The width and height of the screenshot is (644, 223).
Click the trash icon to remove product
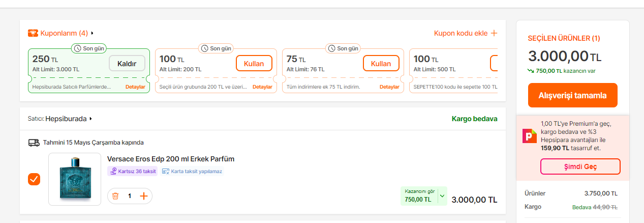point(115,196)
